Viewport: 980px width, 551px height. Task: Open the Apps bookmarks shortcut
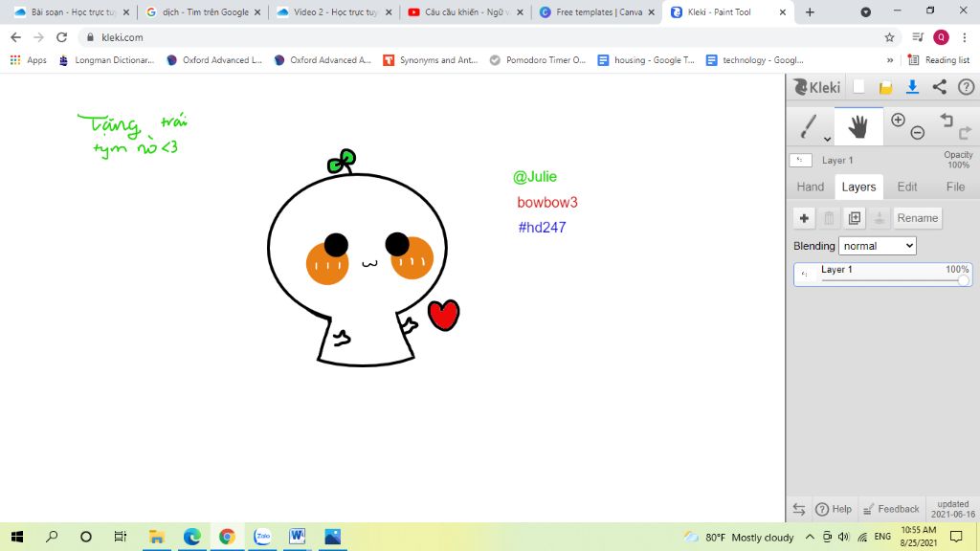click(x=28, y=60)
